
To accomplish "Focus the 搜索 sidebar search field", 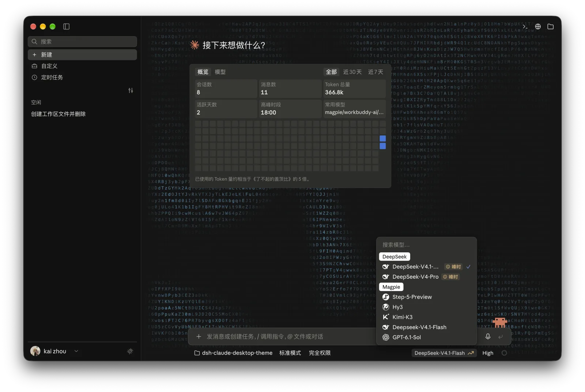I will [82, 41].
